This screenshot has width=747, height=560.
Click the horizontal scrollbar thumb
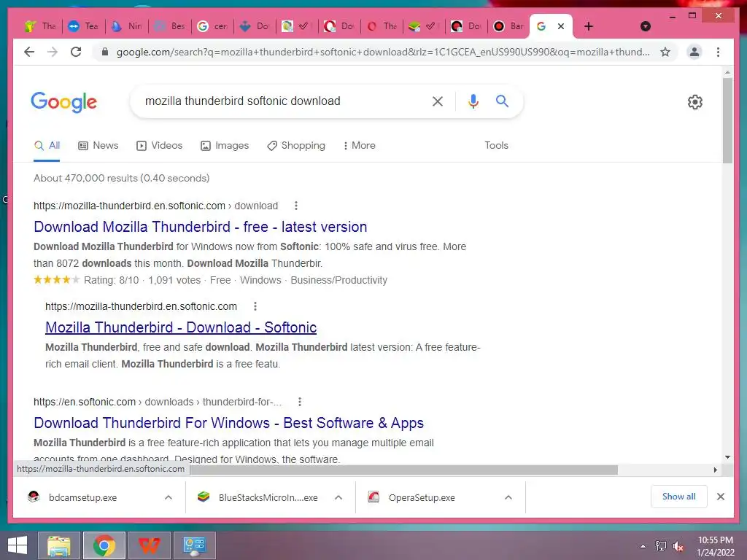403,470
